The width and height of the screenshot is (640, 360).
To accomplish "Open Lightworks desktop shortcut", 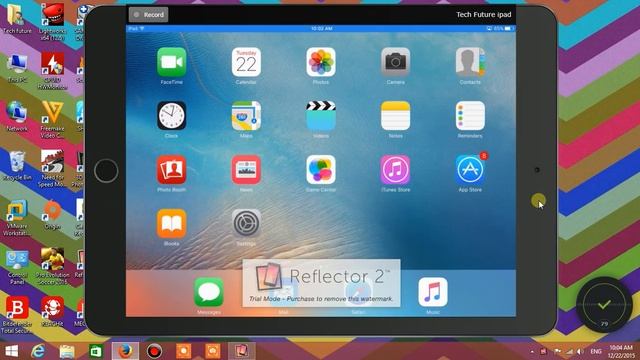I will point(52,22).
